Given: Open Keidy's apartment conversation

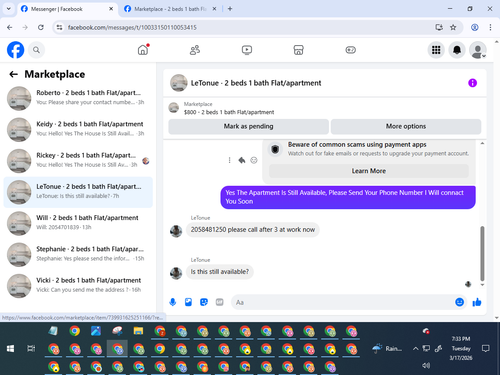Looking at the screenshot, I should (78, 129).
